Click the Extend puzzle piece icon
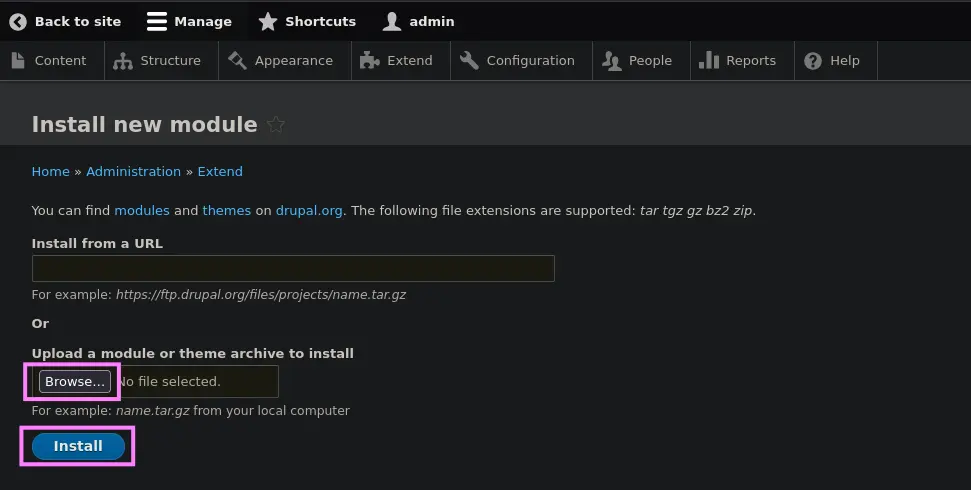Screen dimensions: 971x490 click(x=370, y=61)
